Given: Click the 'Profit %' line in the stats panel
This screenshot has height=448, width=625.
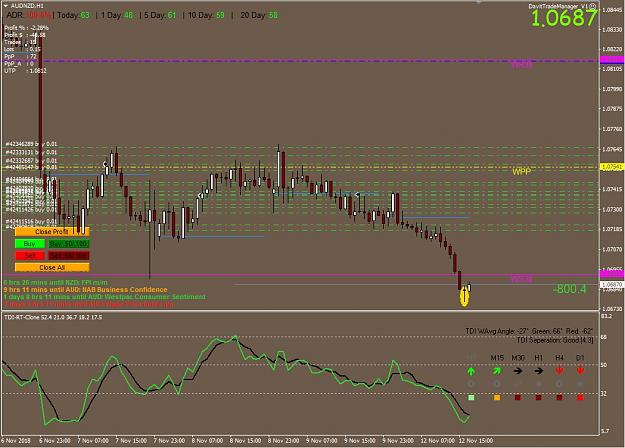Looking at the screenshot, I should pyautogui.click(x=26, y=28).
